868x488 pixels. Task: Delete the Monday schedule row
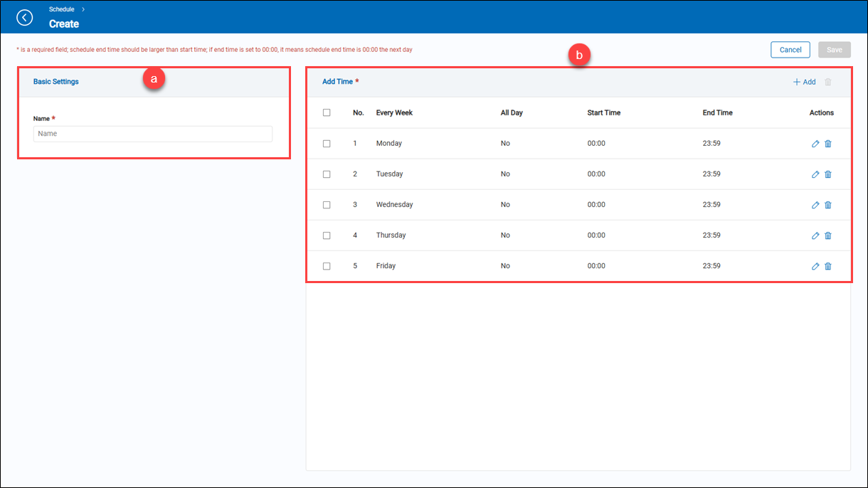(827, 144)
